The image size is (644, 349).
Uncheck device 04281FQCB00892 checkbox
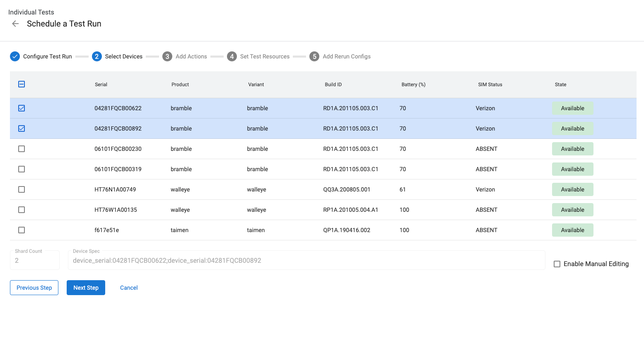coord(22,128)
